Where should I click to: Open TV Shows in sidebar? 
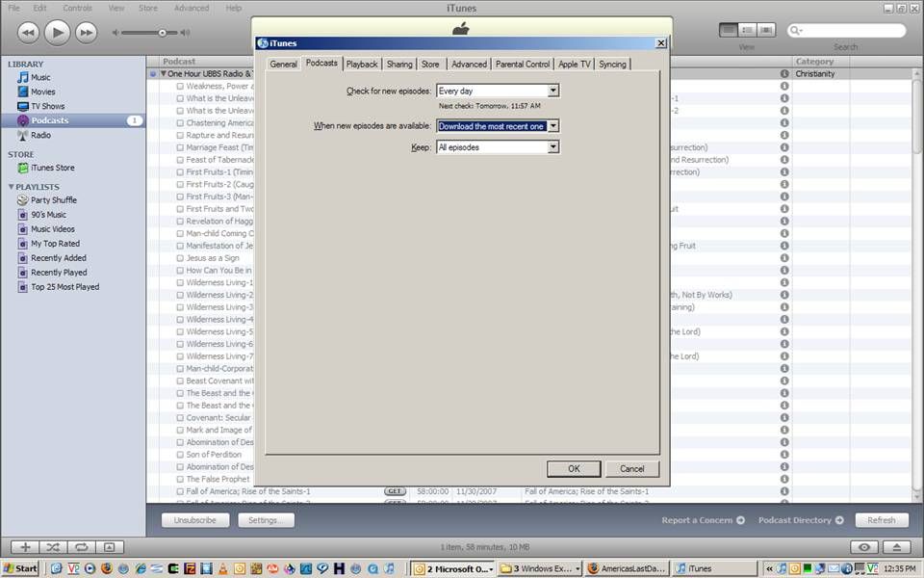(47, 106)
